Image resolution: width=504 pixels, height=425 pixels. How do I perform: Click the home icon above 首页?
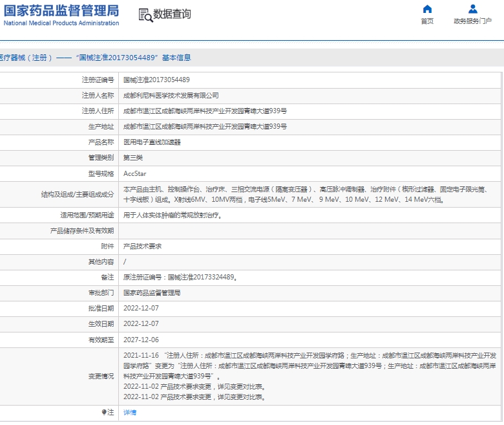[x=427, y=8]
